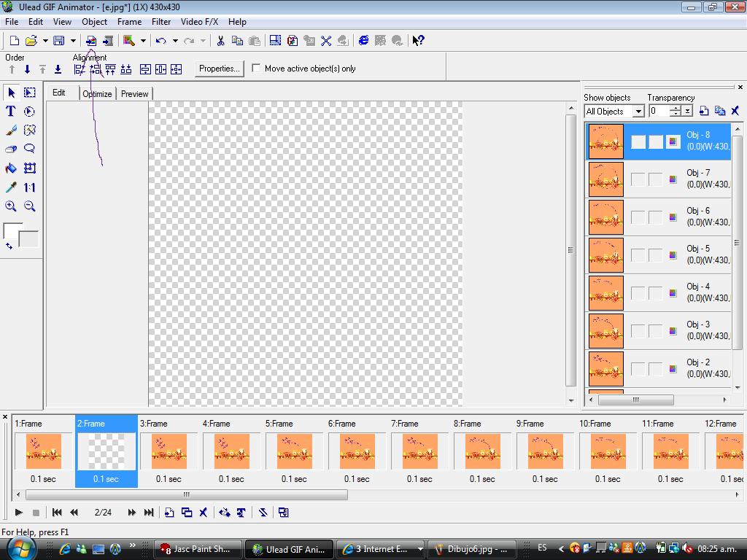The height and width of the screenshot is (560, 747).
Task: Play the animation
Action: 18,513
